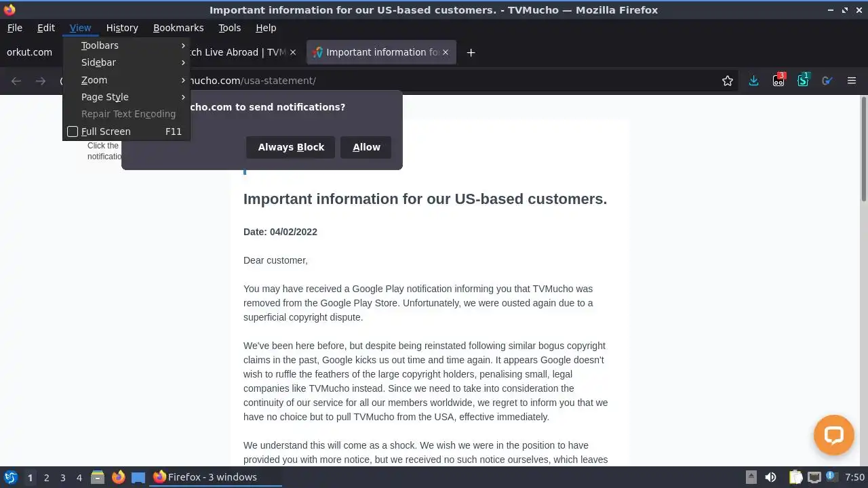Viewport: 868px width, 488px height.
Task: Switch to workspace 1
Action: (30, 477)
